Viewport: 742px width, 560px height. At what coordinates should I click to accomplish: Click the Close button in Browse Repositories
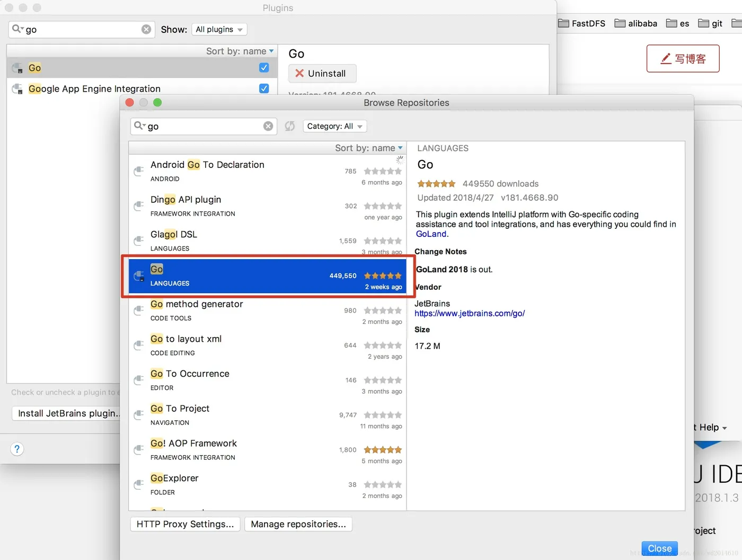click(659, 548)
